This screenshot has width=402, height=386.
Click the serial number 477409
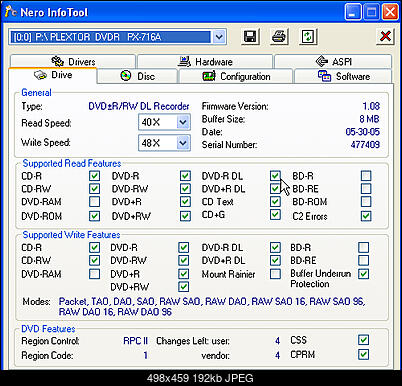tap(365, 145)
